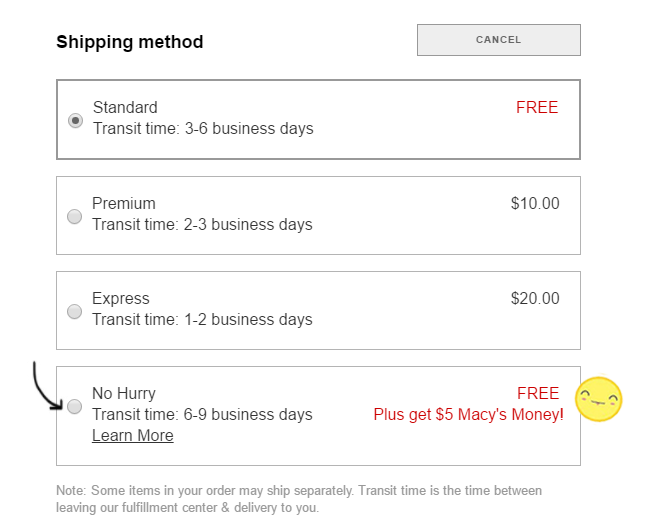646x522 pixels.
Task: Click the Express option label text
Action: tap(121, 298)
